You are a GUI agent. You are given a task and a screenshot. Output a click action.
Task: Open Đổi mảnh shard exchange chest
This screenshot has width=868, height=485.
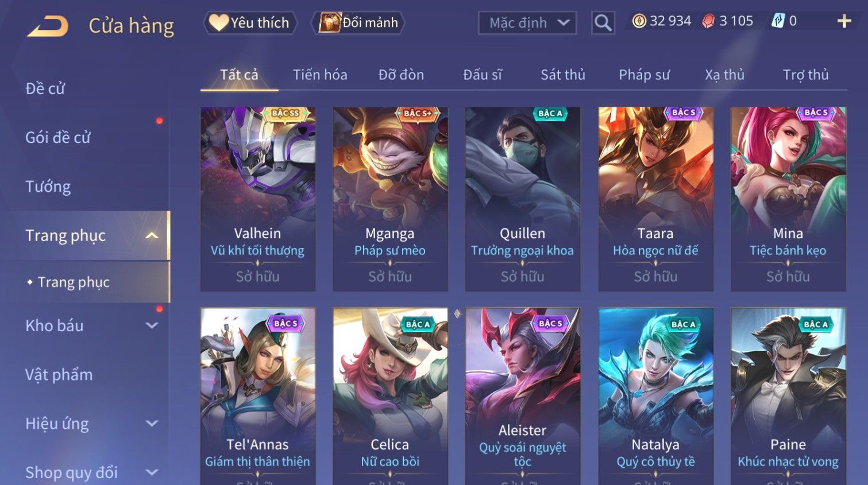tap(358, 23)
